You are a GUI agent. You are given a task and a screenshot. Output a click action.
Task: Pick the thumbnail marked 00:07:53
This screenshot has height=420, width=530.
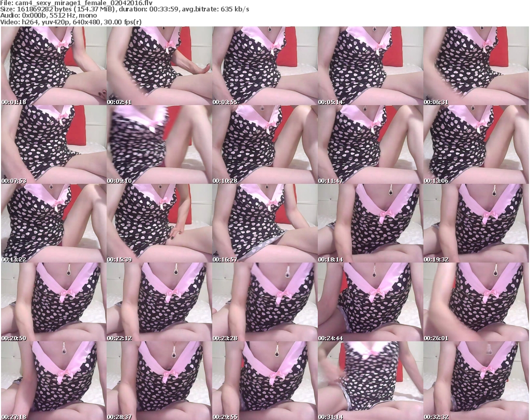point(54,144)
